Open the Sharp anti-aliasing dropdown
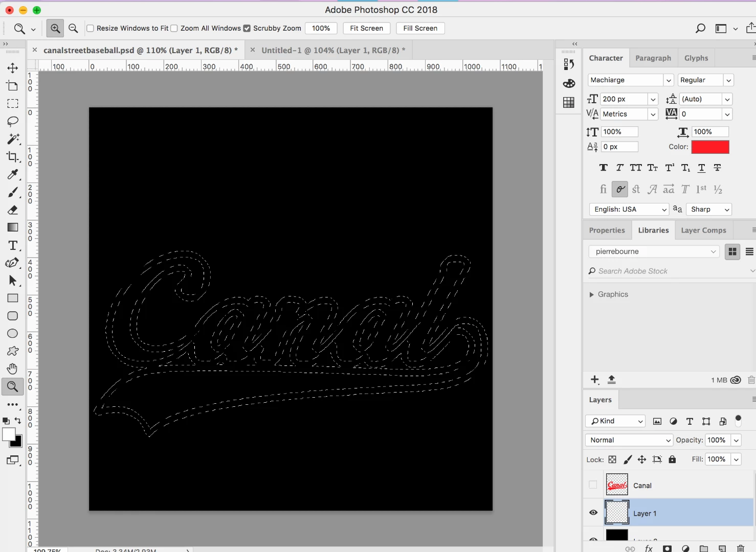 709,210
